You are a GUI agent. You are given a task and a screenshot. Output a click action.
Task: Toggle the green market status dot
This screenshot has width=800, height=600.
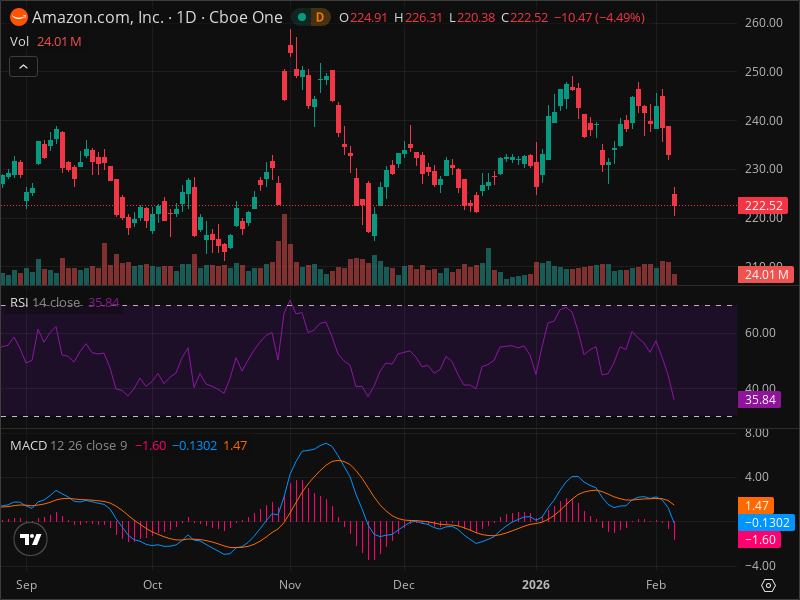coord(302,17)
